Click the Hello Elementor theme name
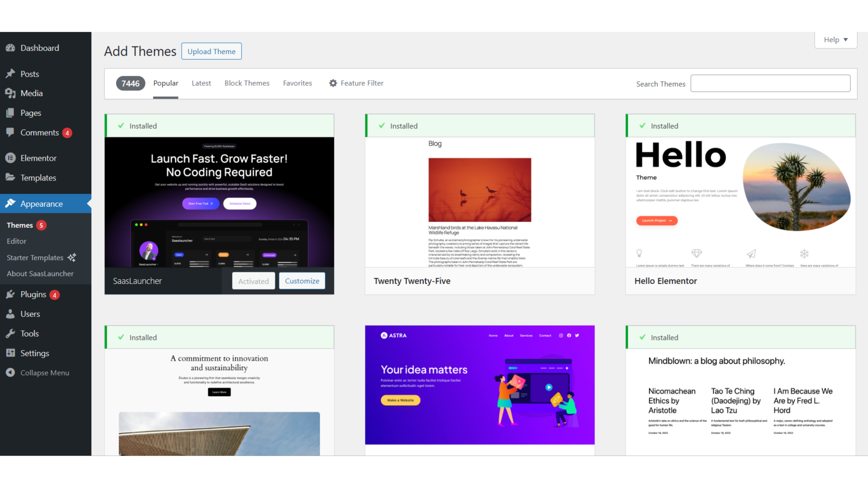 (x=666, y=281)
